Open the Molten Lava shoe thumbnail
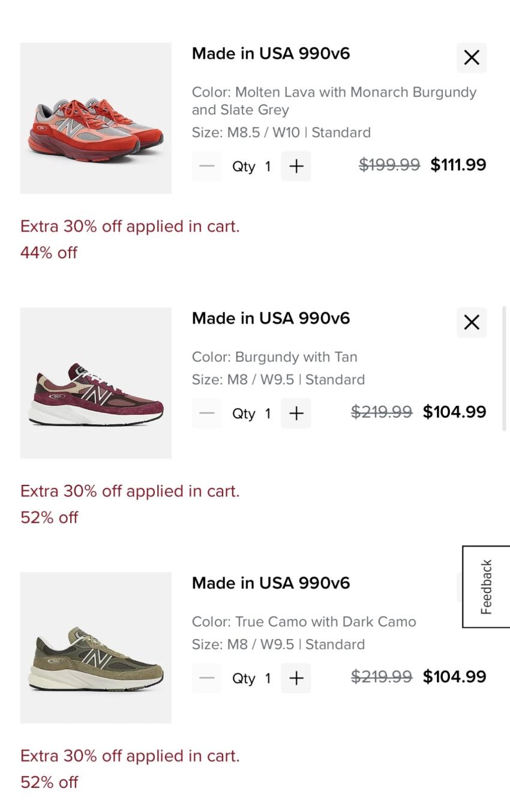Image resolution: width=510 pixels, height=812 pixels. click(x=96, y=118)
